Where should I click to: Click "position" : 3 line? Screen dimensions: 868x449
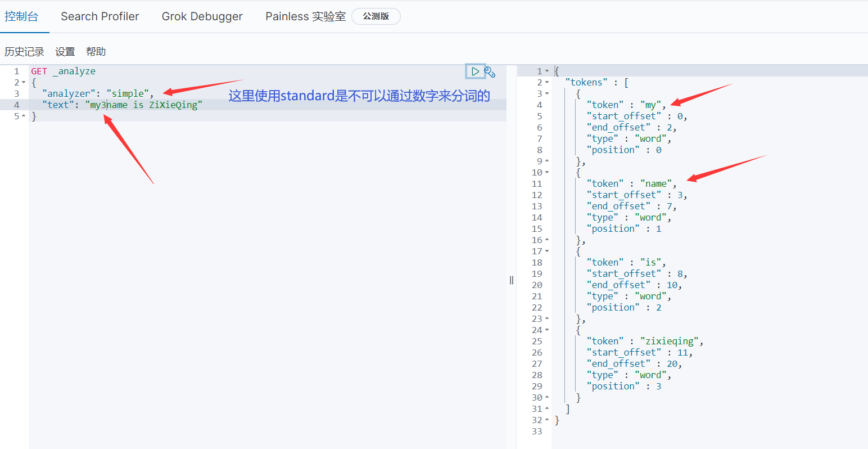pos(624,386)
